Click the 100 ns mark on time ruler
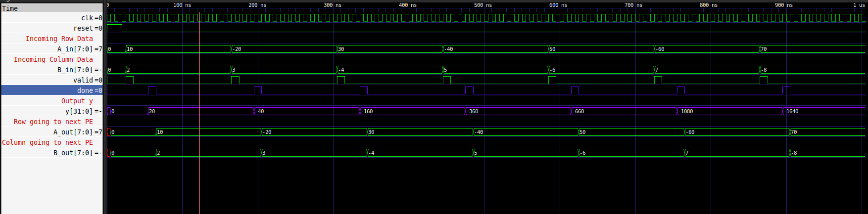This screenshot has width=868, height=214. (x=182, y=5)
